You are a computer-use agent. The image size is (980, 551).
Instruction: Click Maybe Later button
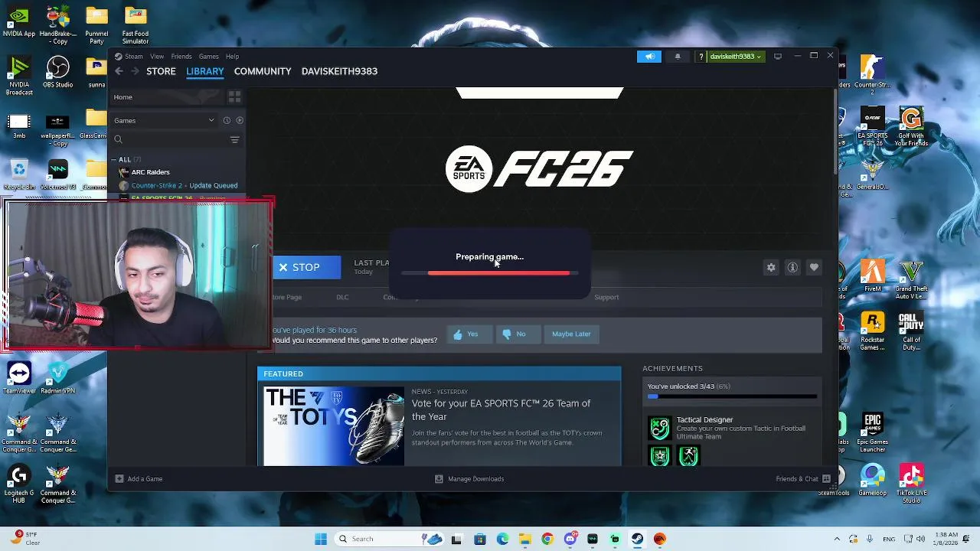571,334
